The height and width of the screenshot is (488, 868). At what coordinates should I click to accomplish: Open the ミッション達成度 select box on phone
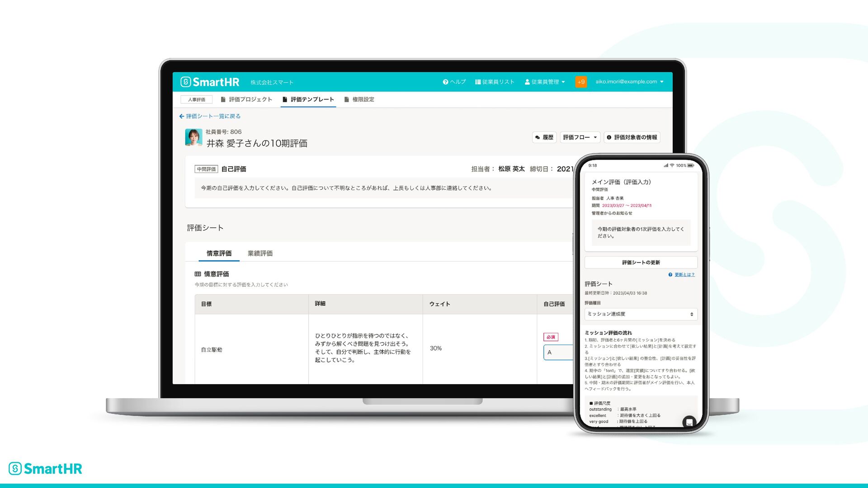[x=641, y=314]
